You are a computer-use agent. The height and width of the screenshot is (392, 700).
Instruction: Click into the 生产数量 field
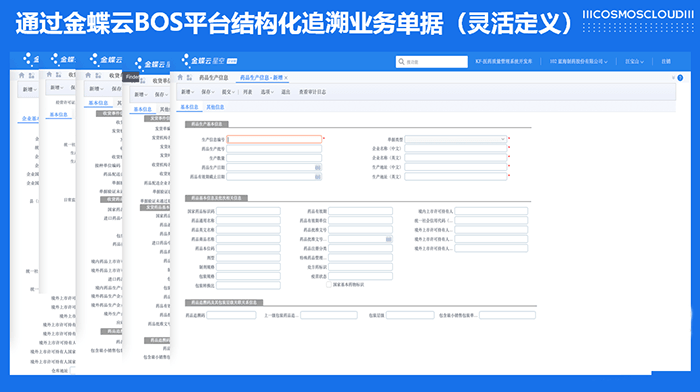pyautogui.click(x=274, y=158)
